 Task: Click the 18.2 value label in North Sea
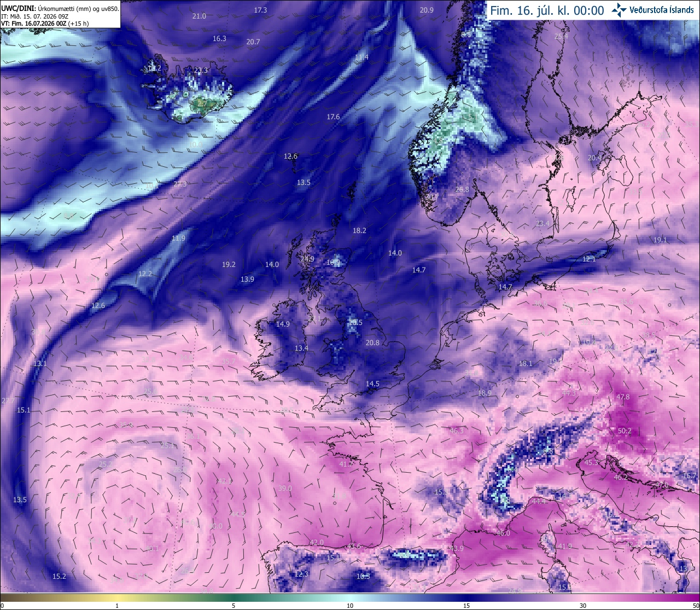click(359, 231)
